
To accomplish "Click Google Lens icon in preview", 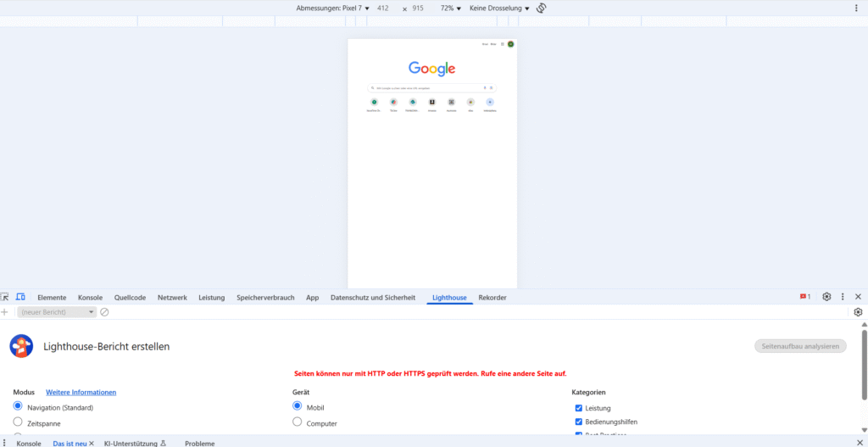I will [x=491, y=87].
